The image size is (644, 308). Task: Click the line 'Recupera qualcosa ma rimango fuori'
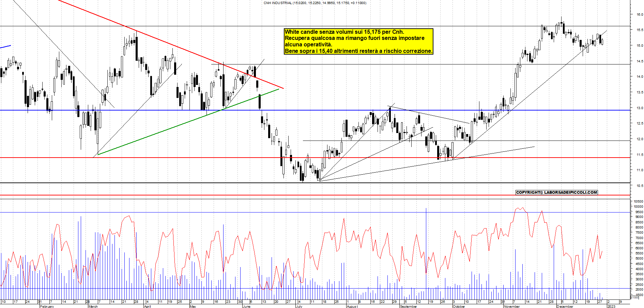(x=355, y=38)
